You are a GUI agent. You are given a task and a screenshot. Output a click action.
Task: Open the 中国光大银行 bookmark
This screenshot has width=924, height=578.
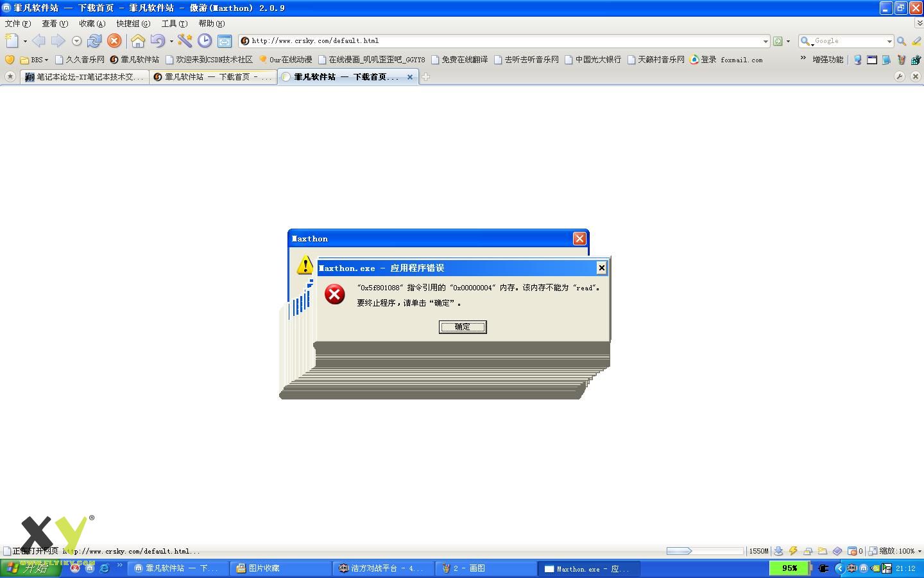click(593, 60)
